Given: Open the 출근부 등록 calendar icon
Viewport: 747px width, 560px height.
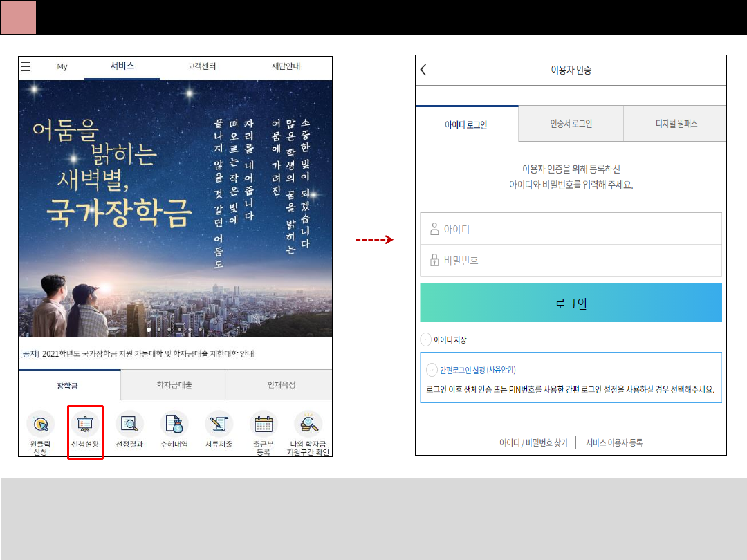Looking at the screenshot, I should pyautogui.click(x=264, y=424).
